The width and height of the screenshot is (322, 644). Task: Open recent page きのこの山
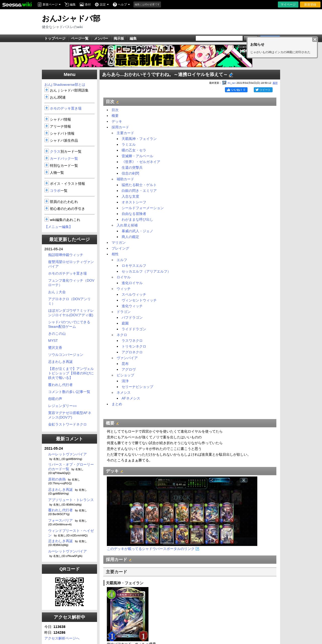57,334
